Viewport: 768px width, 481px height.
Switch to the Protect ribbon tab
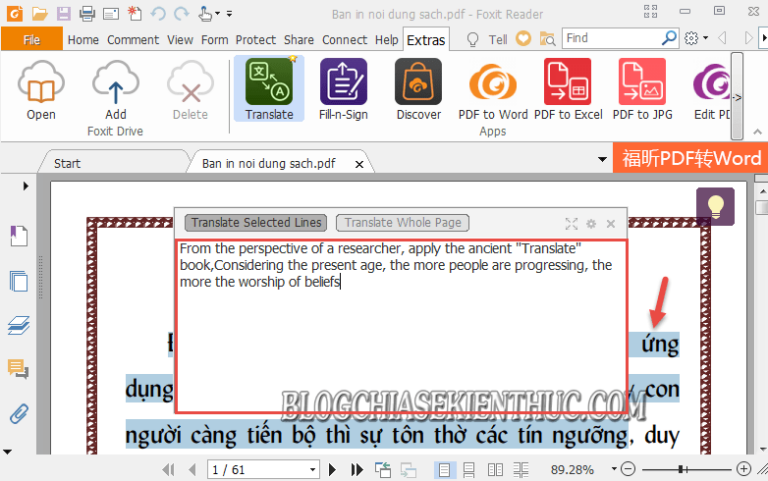[x=256, y=40]
